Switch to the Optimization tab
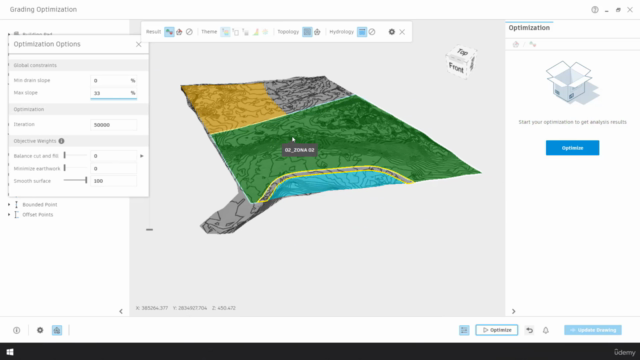 click(529, 28)
